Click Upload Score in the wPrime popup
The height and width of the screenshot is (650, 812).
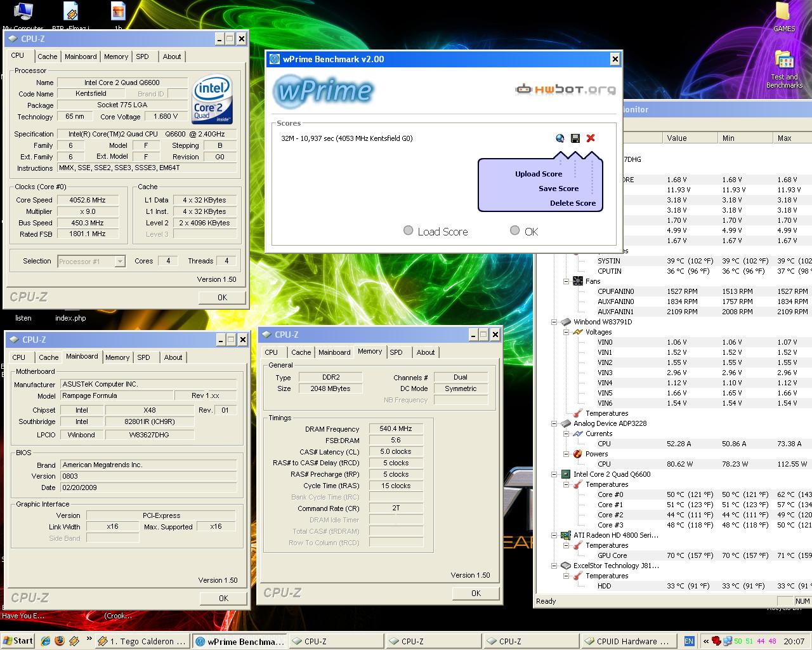(539, 174)
